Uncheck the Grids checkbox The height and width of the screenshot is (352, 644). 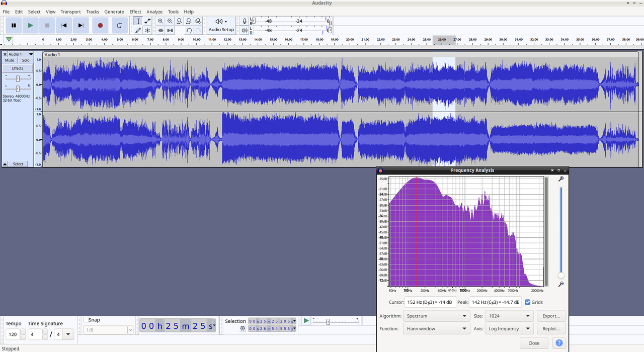[x=527, y=302]
